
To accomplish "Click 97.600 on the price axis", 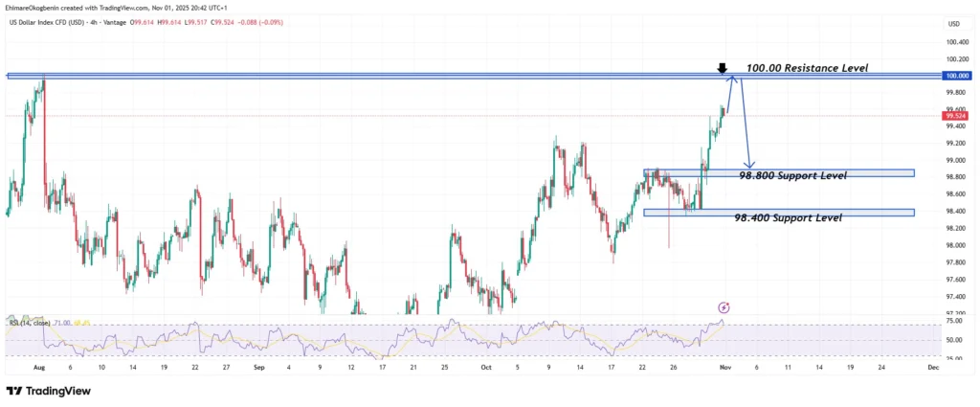I will (x=954, y=279).
